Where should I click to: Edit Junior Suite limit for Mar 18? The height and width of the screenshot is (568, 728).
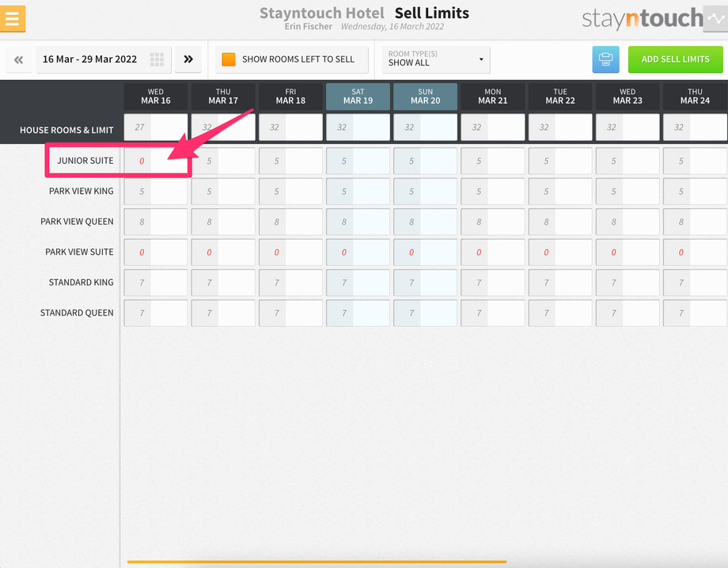(304, 161)
